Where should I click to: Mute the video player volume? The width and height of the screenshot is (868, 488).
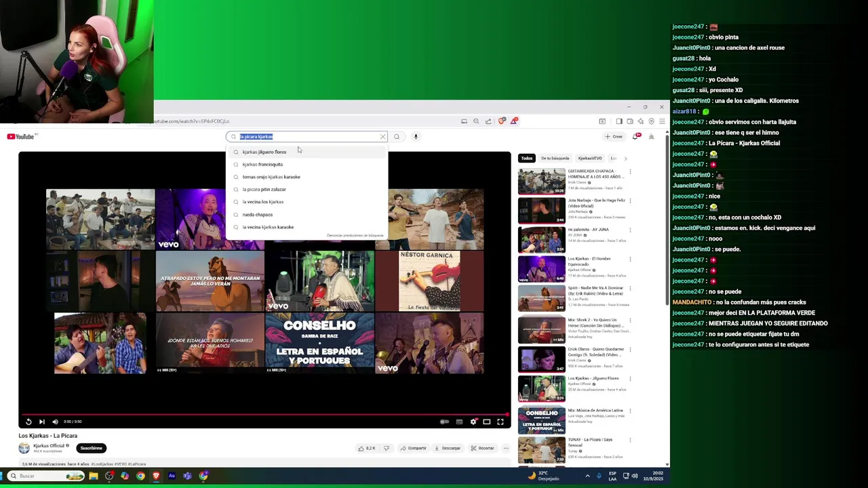[x=55, y=422]
